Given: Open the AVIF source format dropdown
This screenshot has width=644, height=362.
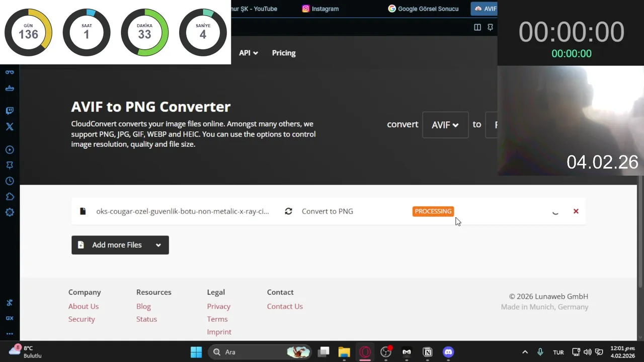Looking at the screenshot, I should pyautogui.click(x=445, y=125).
